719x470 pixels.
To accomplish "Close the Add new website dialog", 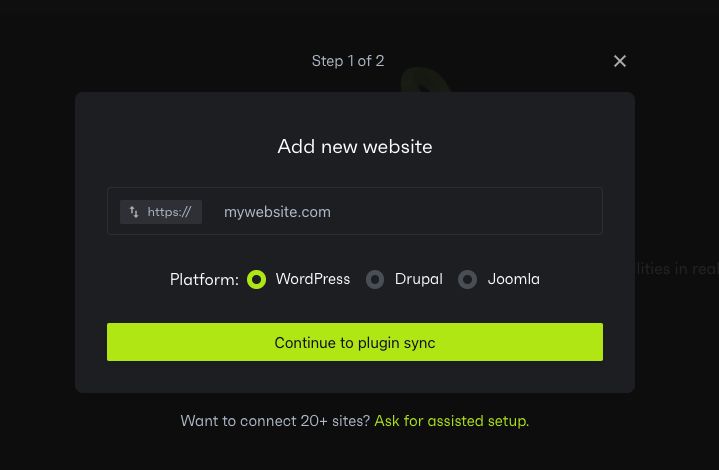I will 619,61.
